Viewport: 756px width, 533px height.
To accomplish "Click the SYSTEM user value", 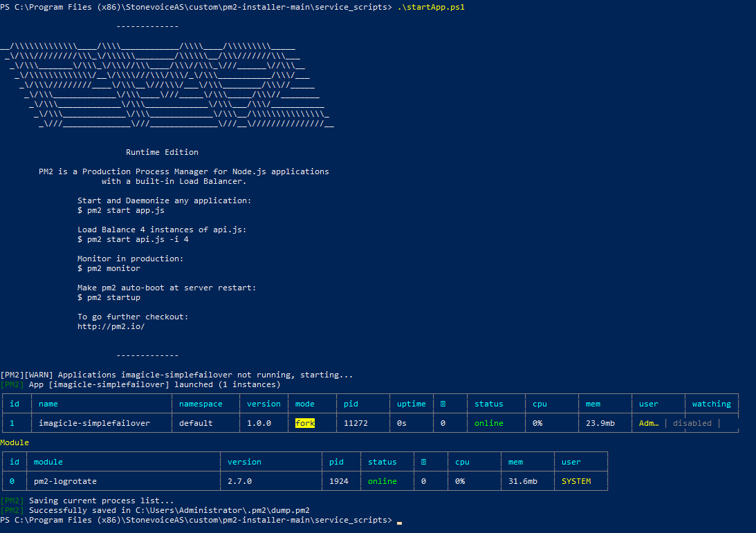I will point(575,481).
